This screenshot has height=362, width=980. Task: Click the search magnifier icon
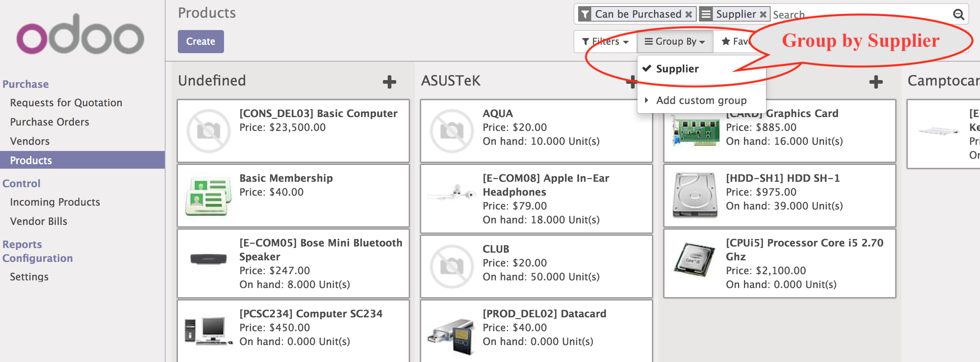coord(958,15)
